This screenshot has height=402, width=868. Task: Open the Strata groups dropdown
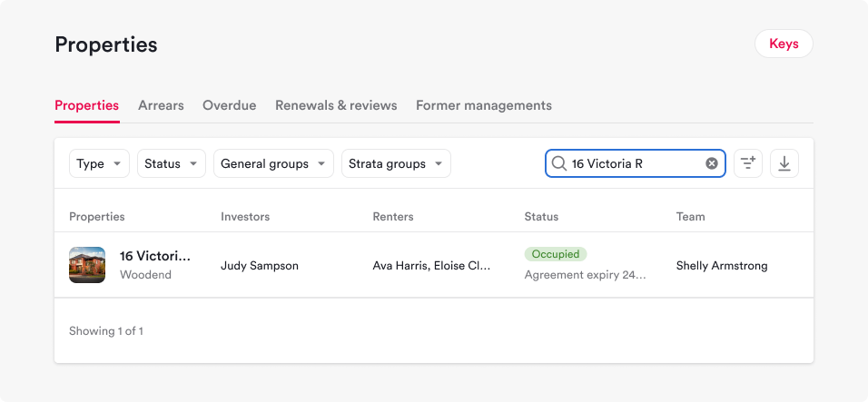click(396, 163)
